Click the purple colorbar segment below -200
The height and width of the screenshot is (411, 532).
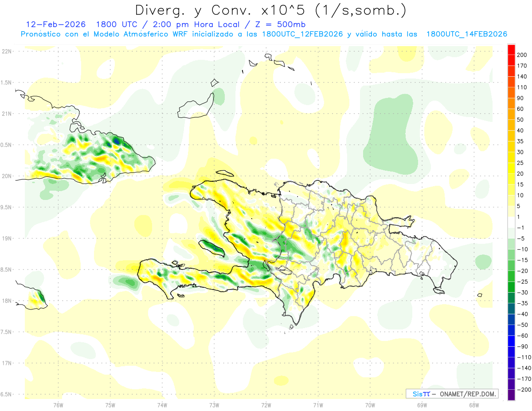pos(511,395)
